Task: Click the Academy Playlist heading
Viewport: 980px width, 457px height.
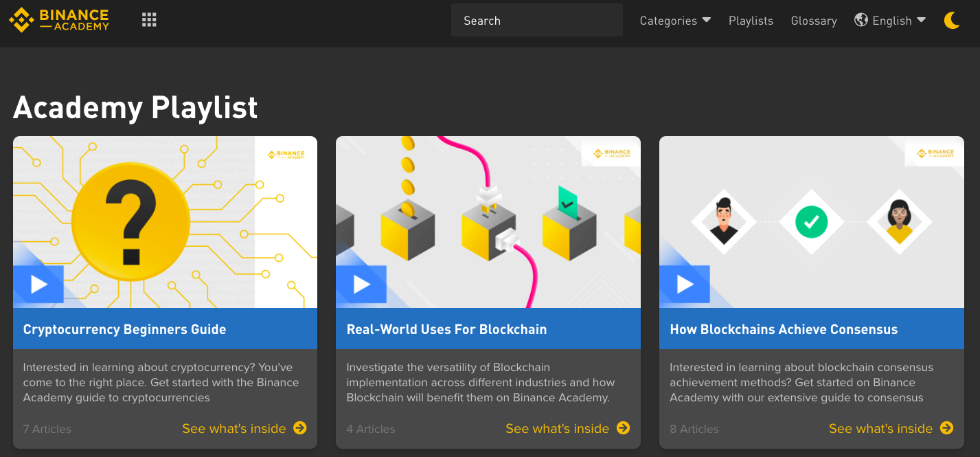Action: pos(135,107)
